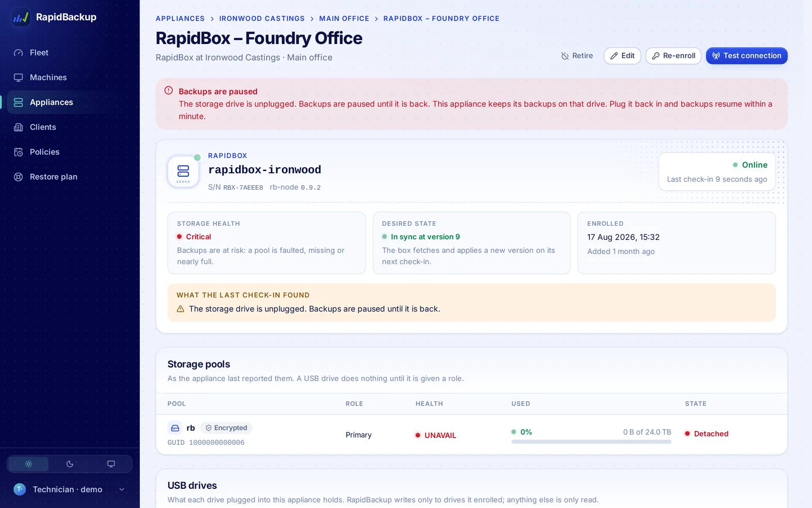812x508 pixels.
Task: Click the Retire bell-off icon
Action: pyautogui.click(x=565, y=56)
